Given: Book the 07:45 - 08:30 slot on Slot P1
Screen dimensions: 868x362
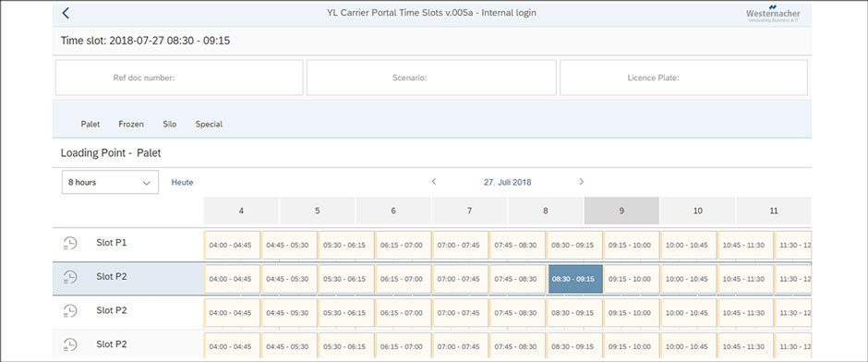Looking at the screenshot, I should tap(518, 246).
